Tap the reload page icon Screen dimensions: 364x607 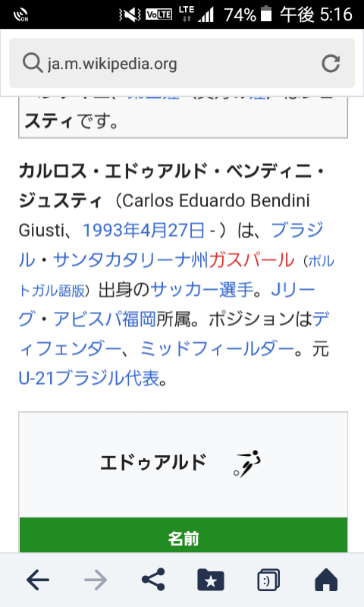331,64
